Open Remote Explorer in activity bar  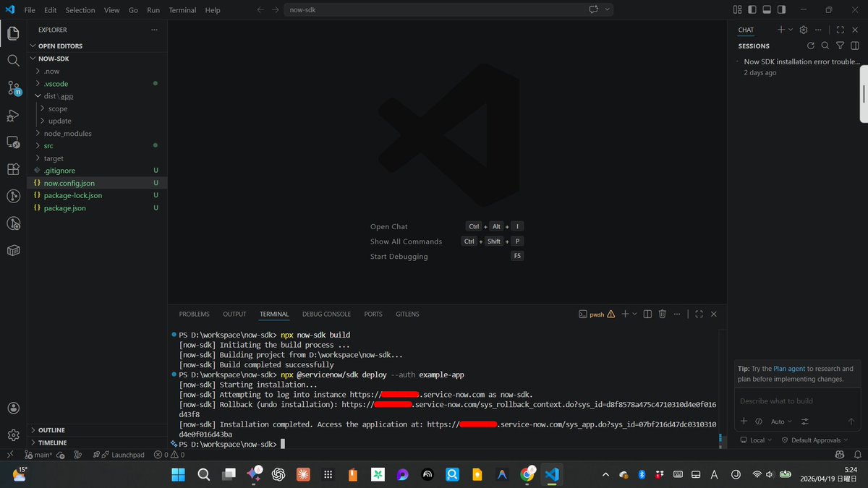[13, 142]
